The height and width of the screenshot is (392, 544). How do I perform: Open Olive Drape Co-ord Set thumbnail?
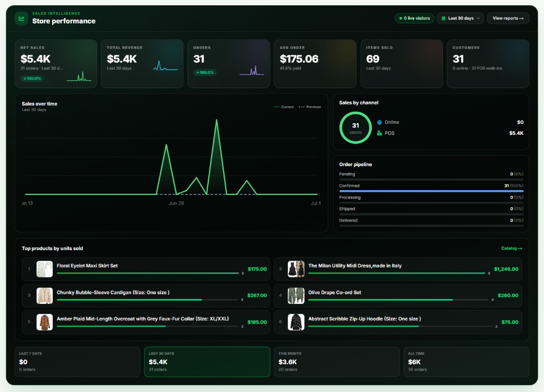coord(296,296)
